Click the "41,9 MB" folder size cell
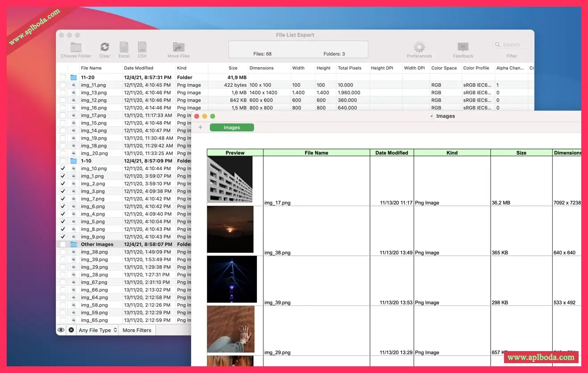 (237, 77)
